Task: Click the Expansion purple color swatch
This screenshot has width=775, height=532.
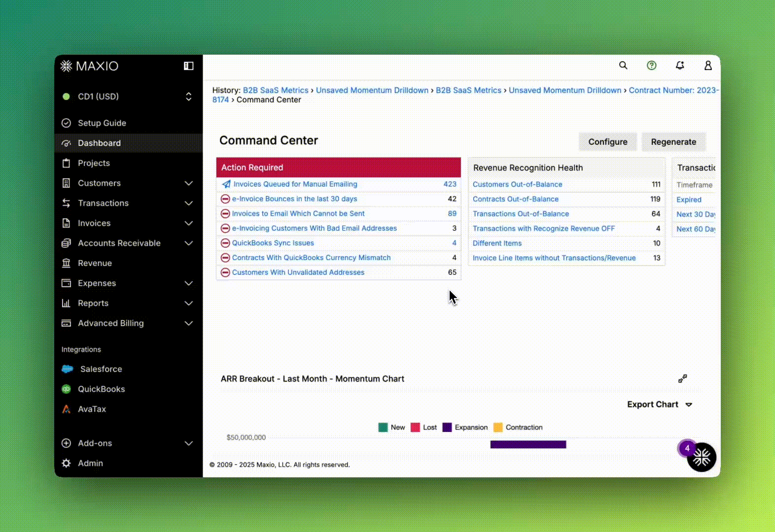Action: (447, 427)
